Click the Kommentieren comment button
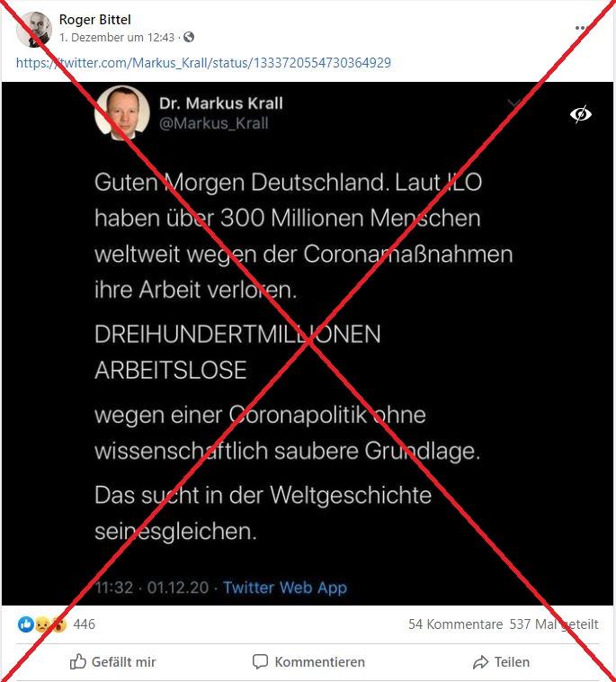 click(308, 661)
